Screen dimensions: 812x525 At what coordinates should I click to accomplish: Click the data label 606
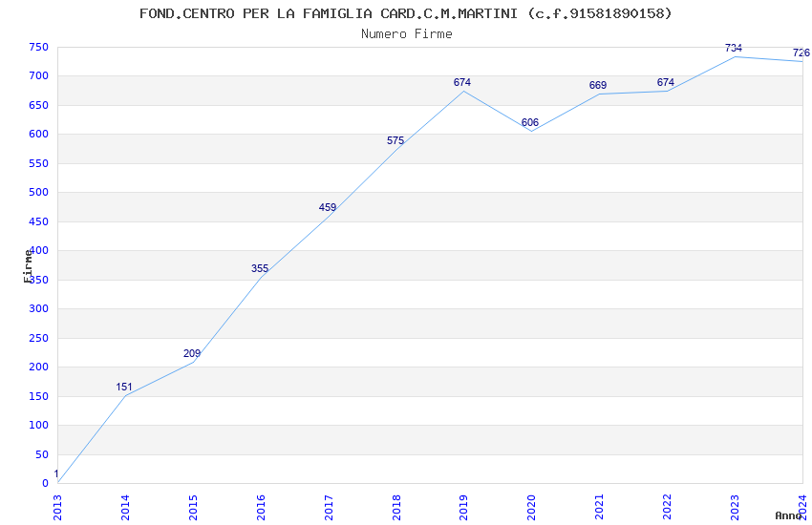(530, 122)
